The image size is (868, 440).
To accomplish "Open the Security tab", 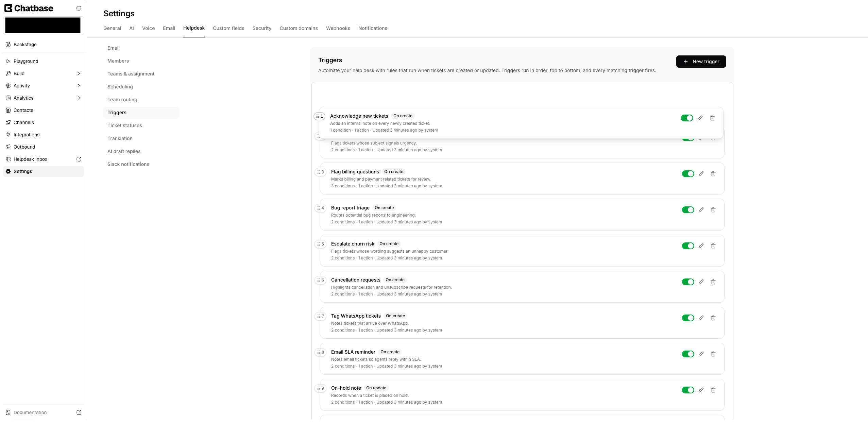I will click(262, 28).
